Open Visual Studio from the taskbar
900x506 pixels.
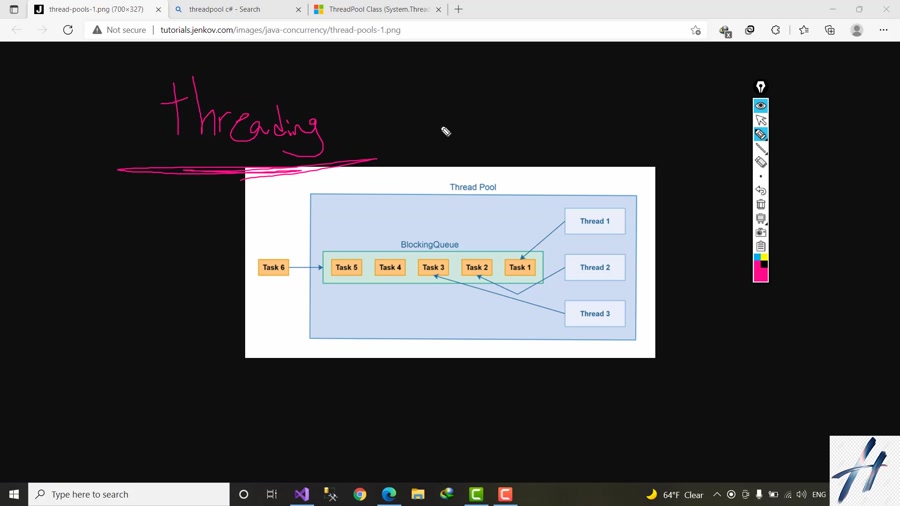(x=301, y=494)
